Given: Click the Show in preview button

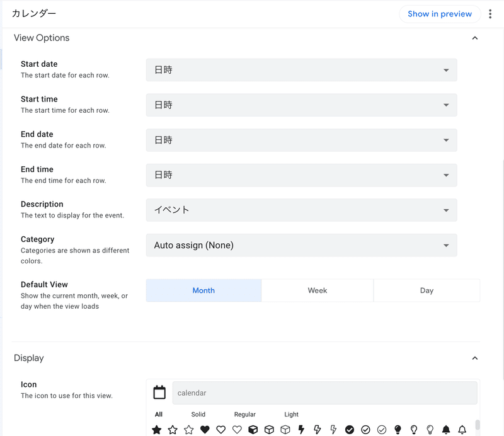Looking at the screenshot, I should (x=440, y=14).
